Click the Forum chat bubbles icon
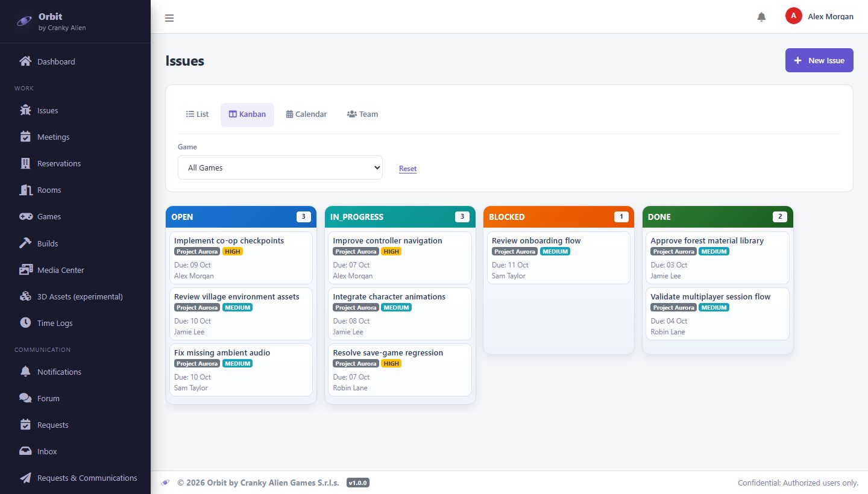868x494 pixels. 25,398
